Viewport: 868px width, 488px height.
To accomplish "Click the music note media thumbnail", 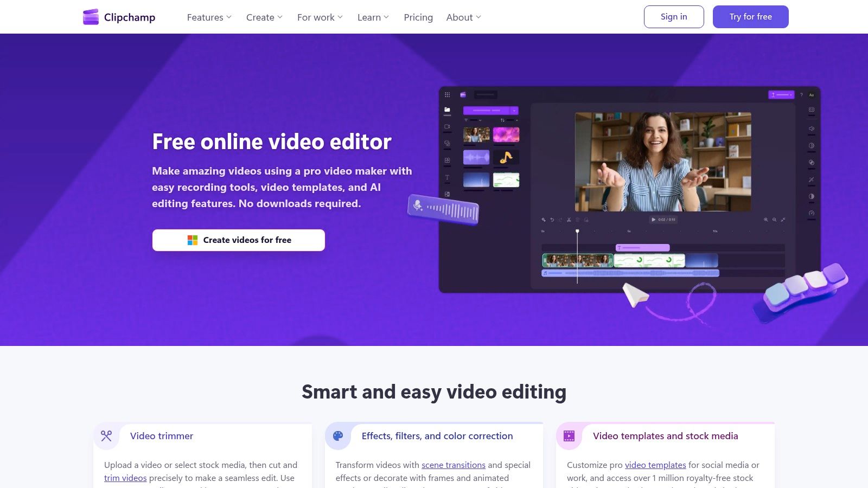I will (x=506, y=157).
